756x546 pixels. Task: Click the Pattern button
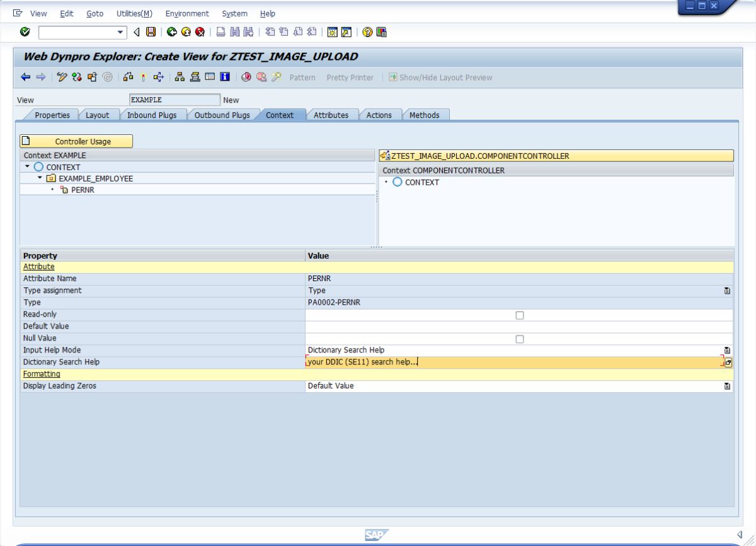302,78
